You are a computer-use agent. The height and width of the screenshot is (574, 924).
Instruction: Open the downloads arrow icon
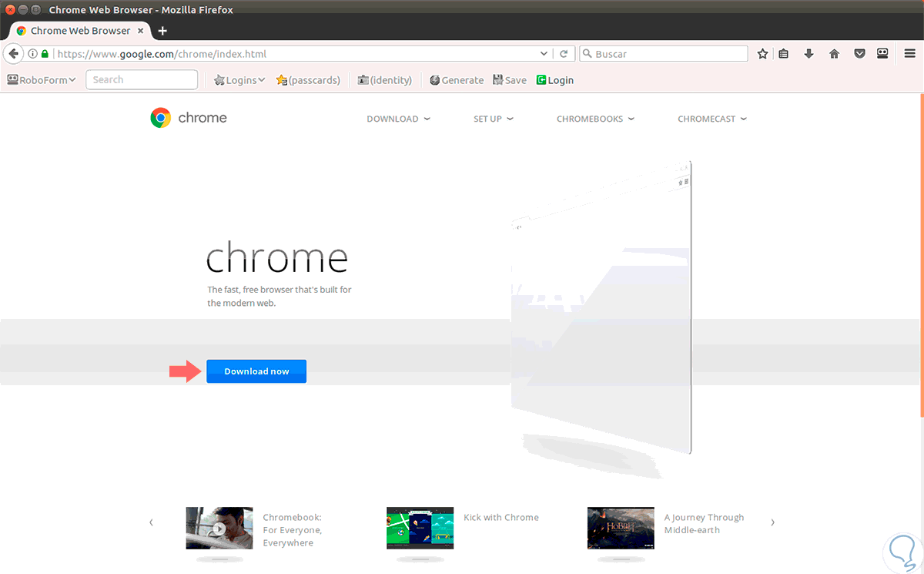[808, 54]
